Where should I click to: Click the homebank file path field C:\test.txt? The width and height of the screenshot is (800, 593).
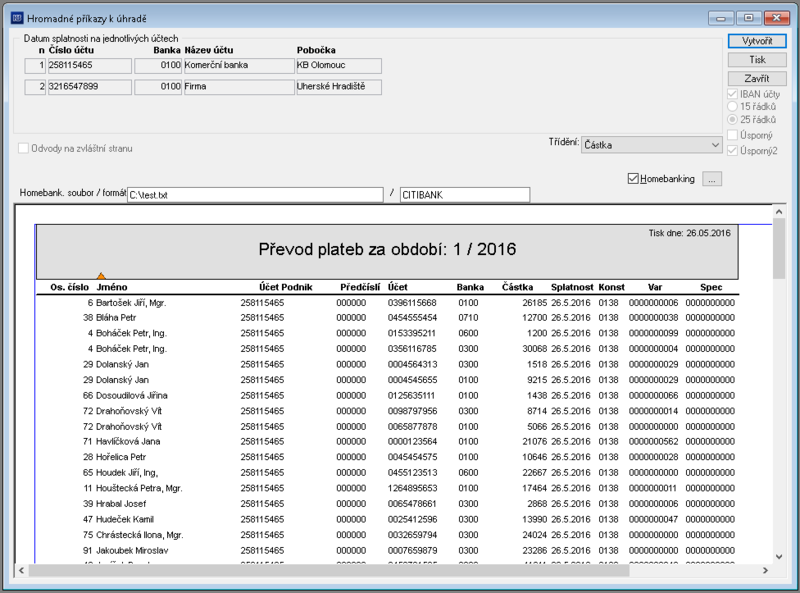255,195
